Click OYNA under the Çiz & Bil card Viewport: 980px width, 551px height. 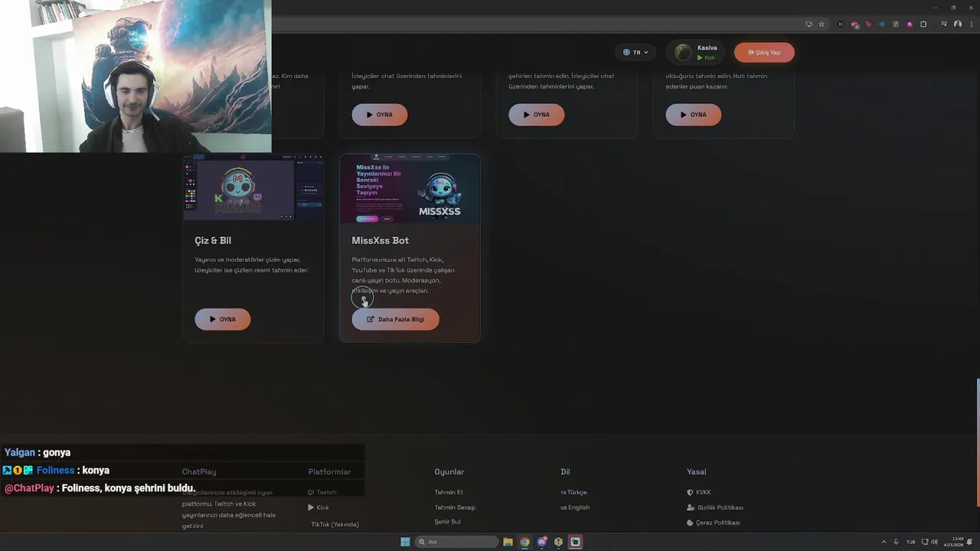[x=223, y=319]
